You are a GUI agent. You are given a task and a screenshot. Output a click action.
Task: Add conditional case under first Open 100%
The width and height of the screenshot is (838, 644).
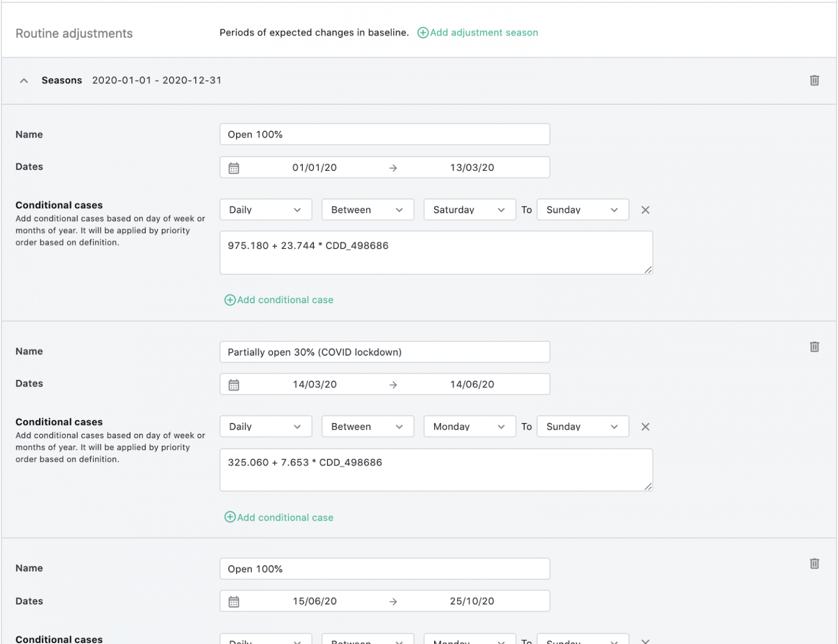click(x=279, y=300)
